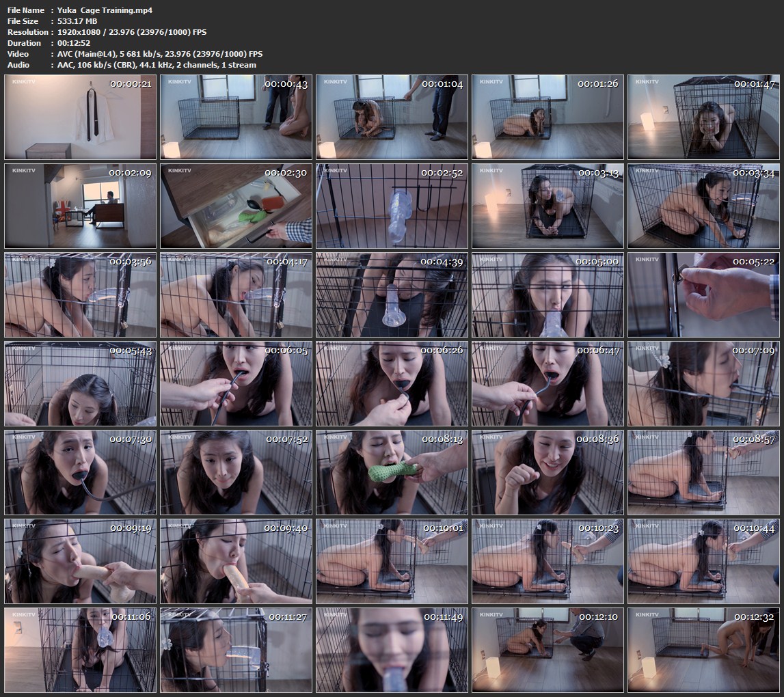Select the thumbnail at 00:00:43

coord(236,117)
